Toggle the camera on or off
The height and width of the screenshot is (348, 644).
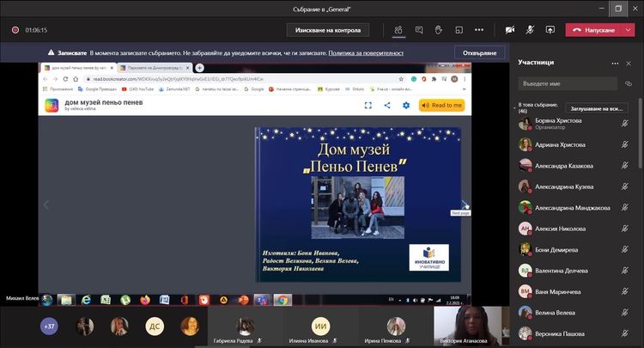click(x=510, y=29)
